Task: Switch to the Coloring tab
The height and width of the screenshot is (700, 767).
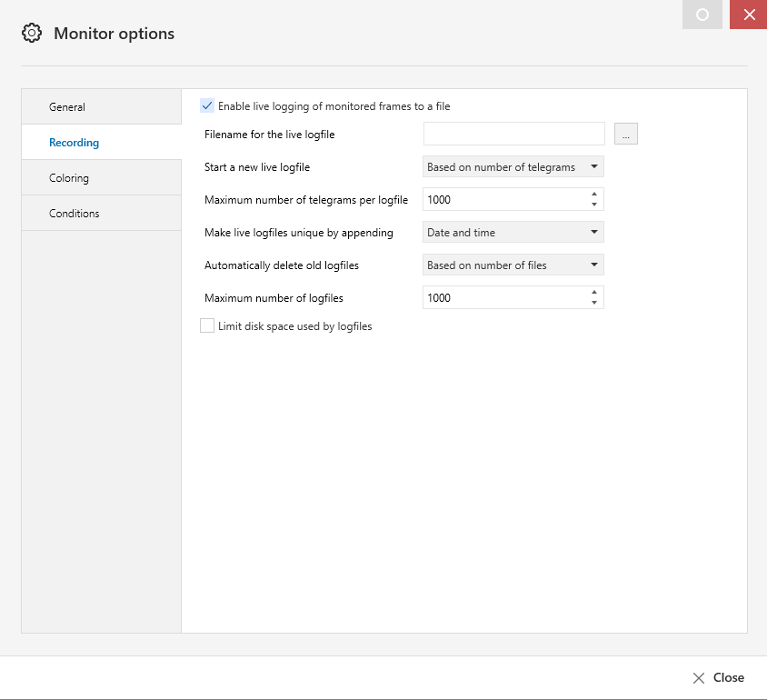Action: 101,177
